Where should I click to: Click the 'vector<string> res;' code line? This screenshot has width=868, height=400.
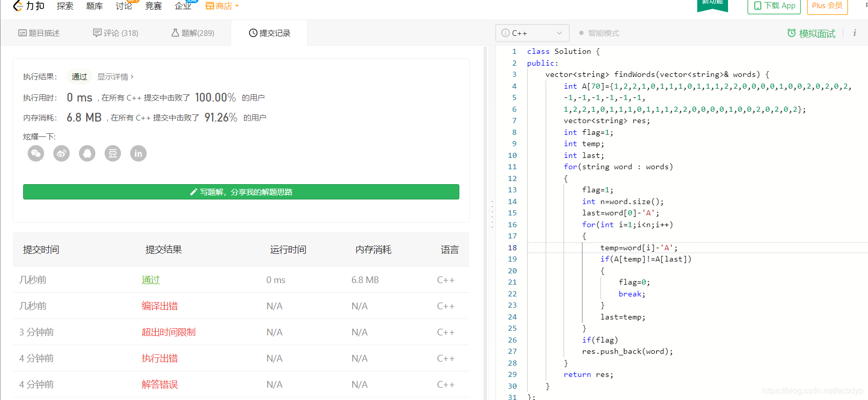pyautogui.click(x=607, y=121)
